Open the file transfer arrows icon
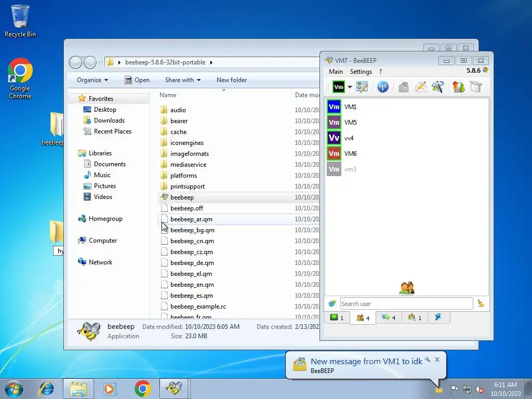Image resolution: width=532 pixels, height=399 pixels. [458, 87]
